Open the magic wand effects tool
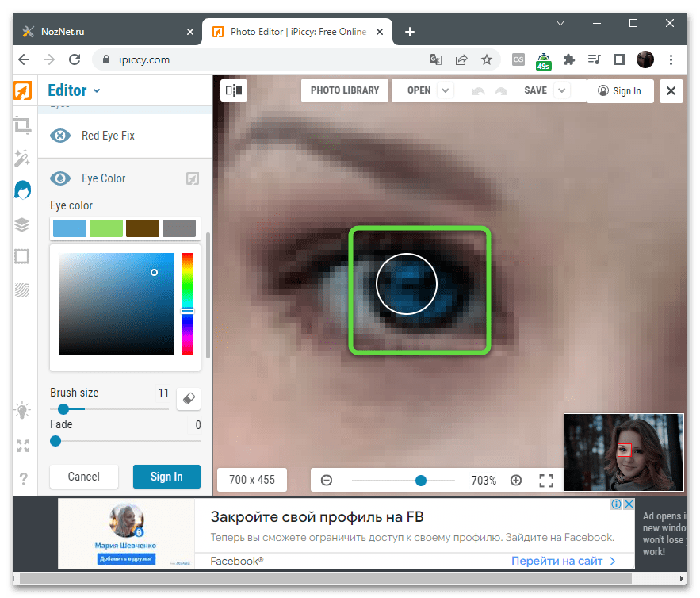700x598 pixels. pyautogui.click(x=22, y=158)
